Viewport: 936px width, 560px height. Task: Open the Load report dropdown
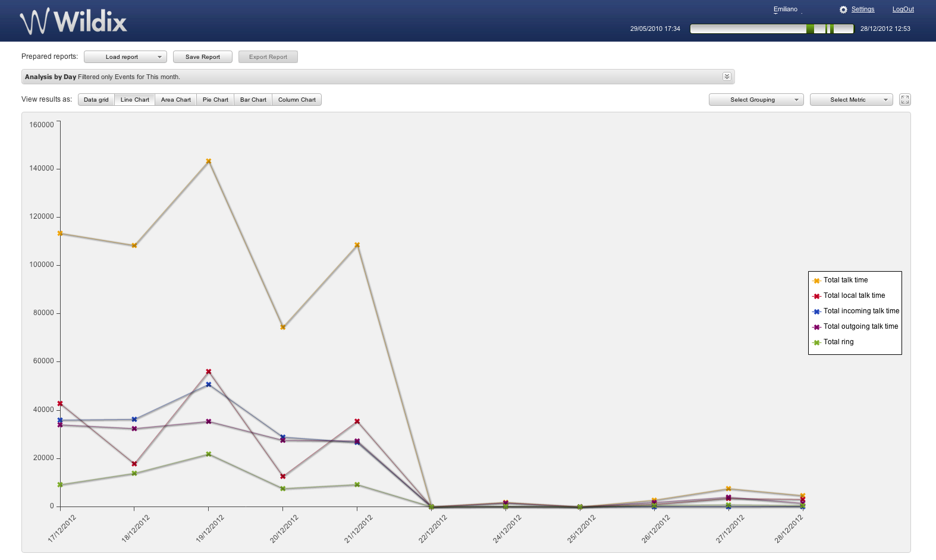click(125, 57)
